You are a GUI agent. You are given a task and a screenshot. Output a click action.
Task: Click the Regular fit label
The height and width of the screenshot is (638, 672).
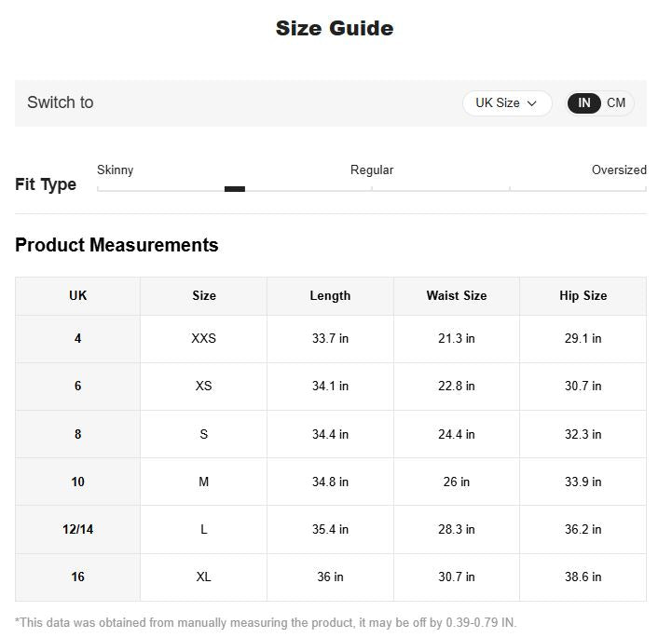pos(372,170)
